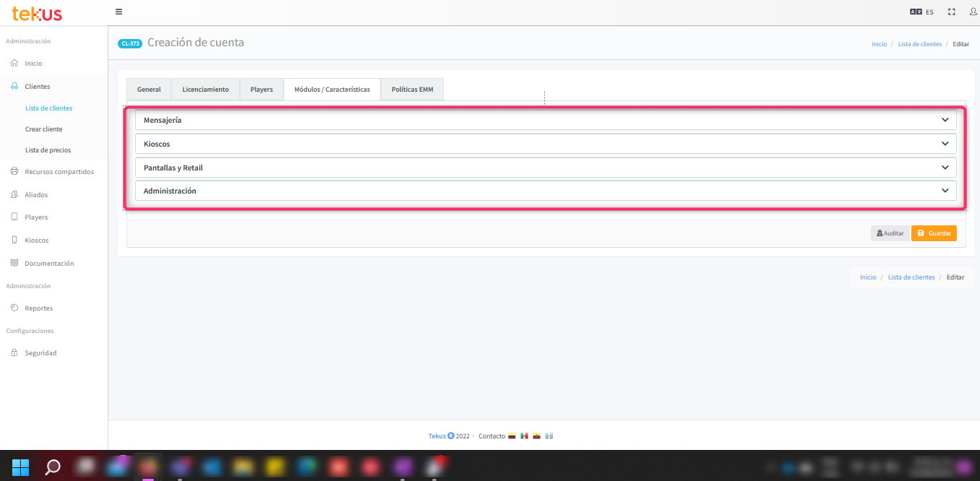The height and width of the screenshot is (481, 980).
Task: Expand the Mensajería section chevron
Action: coord(945,120)
